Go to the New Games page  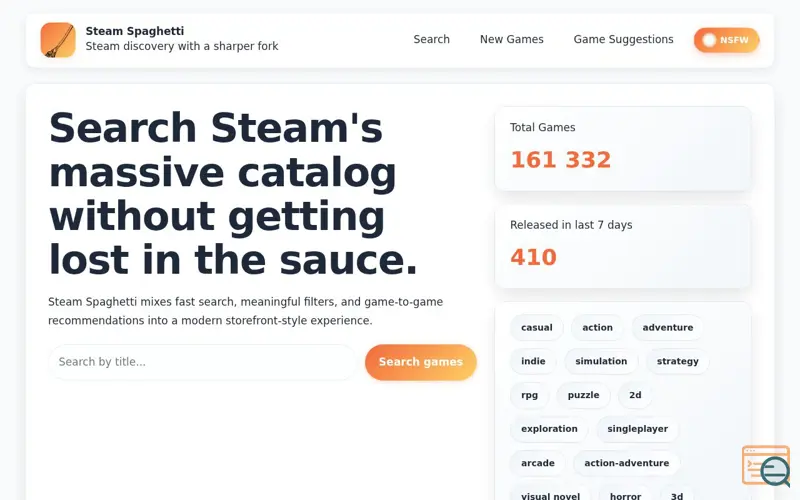pos(512,39)
